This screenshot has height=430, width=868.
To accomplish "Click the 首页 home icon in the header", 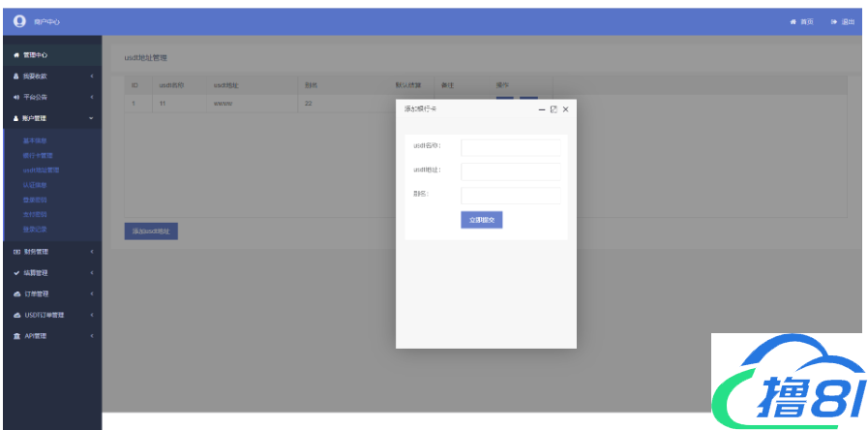I will 793,21.
